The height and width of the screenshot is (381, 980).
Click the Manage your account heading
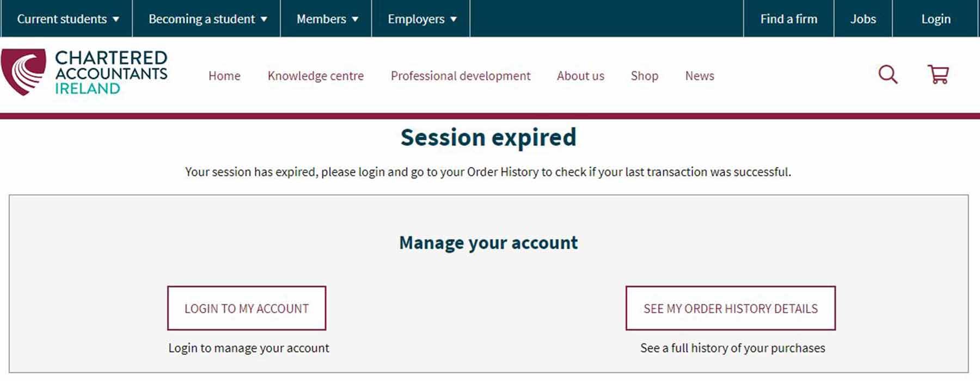click(x=488, y=243)
